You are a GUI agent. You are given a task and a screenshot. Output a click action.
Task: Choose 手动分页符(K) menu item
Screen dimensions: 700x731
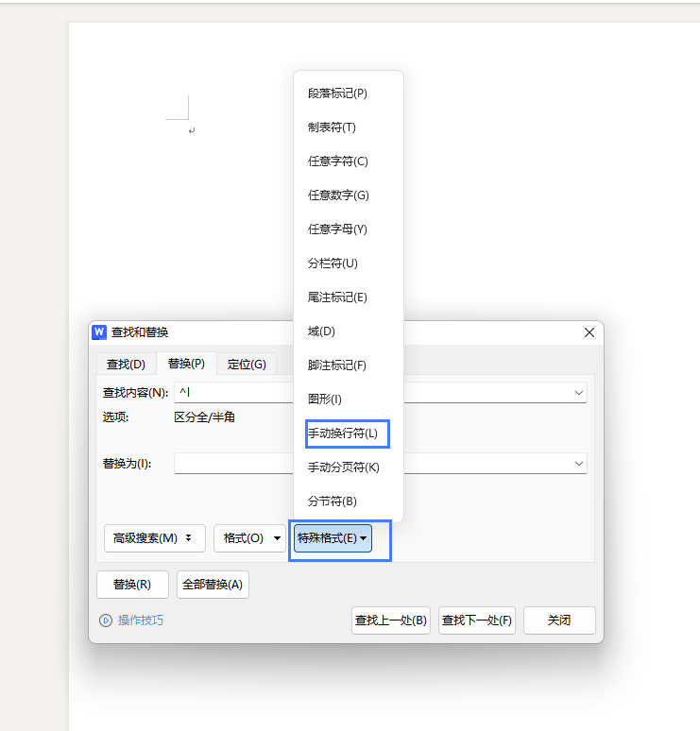pyautogui.click(x=344, y=467)
